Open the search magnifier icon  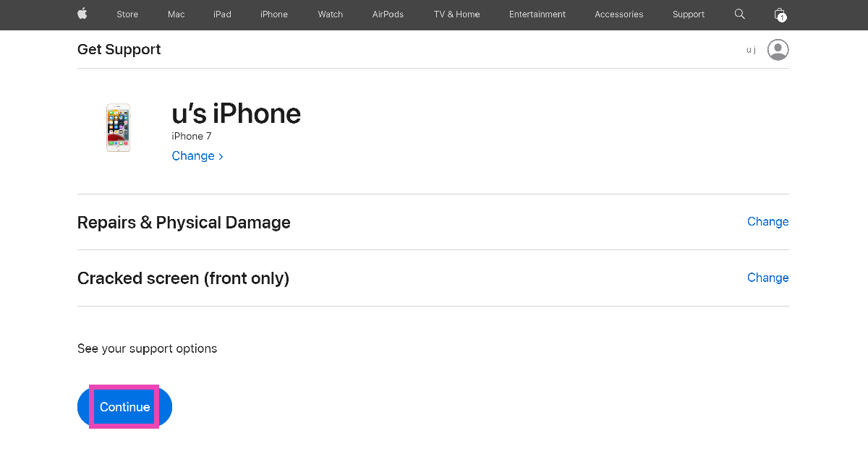coord(739,14)
